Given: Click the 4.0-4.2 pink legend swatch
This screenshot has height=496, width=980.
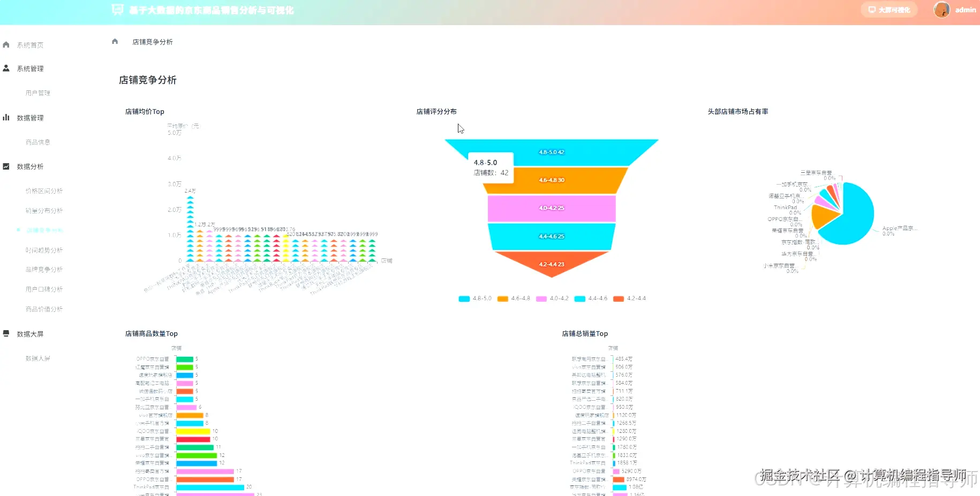Looking at the screenshot, I should 541,299.
